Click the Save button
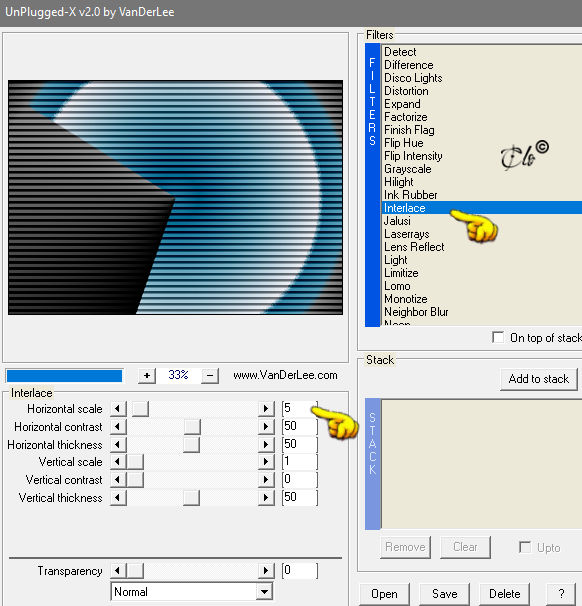The height and width of the screenshot is (606, 582). point(444,594)
